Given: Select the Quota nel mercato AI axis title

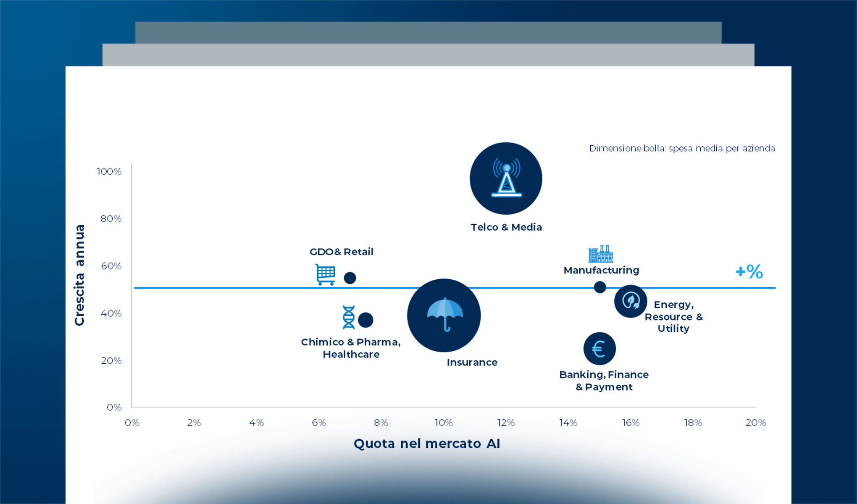Looking at the screenshot, I should coord(426,443).
